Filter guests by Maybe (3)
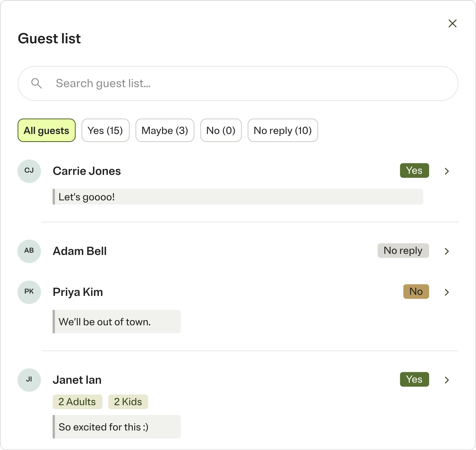 165,130
